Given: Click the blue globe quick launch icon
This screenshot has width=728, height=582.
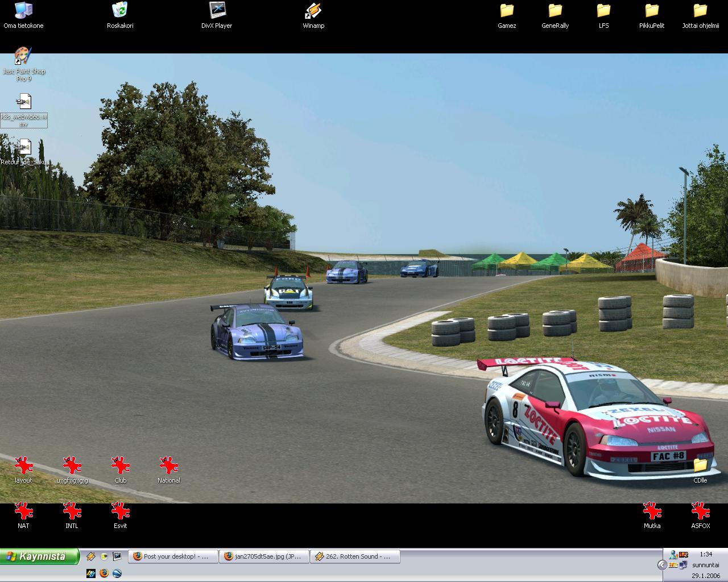Looking at the screenshot, I should pyautogui.click(x=117, y=573).
